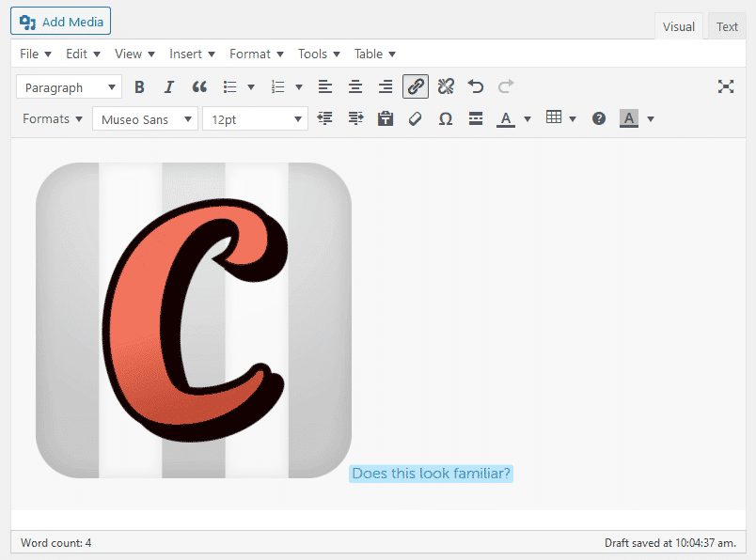Open numbered list style arrow
The image size is (756, 560).
click(299, 87)
